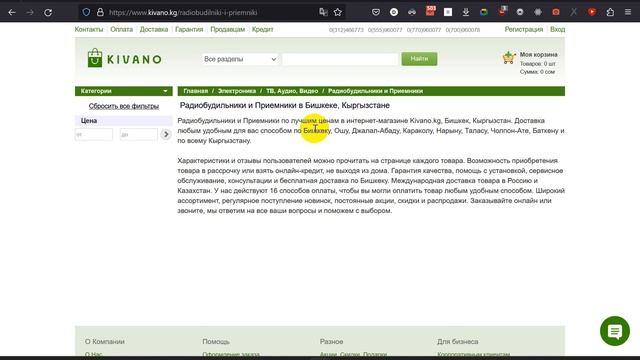Click the green 'Найти' search button

[x=419, y=59]
